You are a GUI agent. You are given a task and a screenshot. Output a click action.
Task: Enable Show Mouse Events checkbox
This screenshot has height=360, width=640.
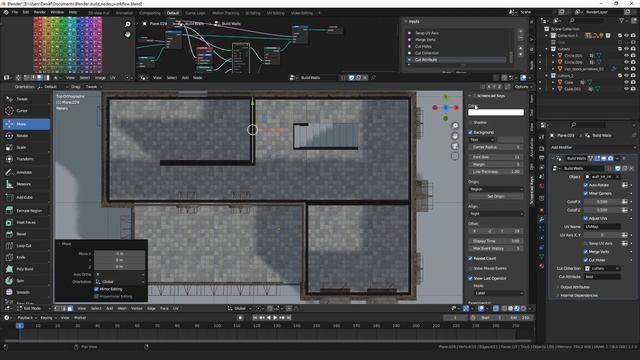point(470,268)
